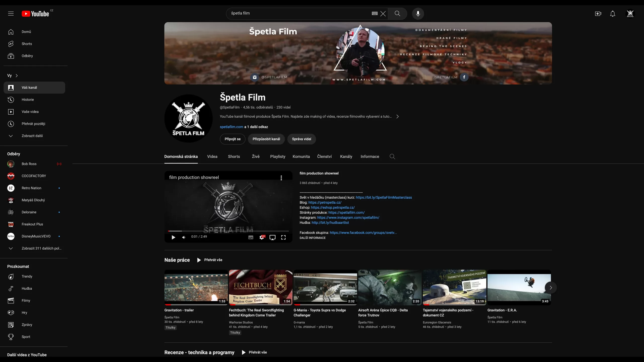
Task: Click Přizpůsobit kanál button
Action: (266, 139)
